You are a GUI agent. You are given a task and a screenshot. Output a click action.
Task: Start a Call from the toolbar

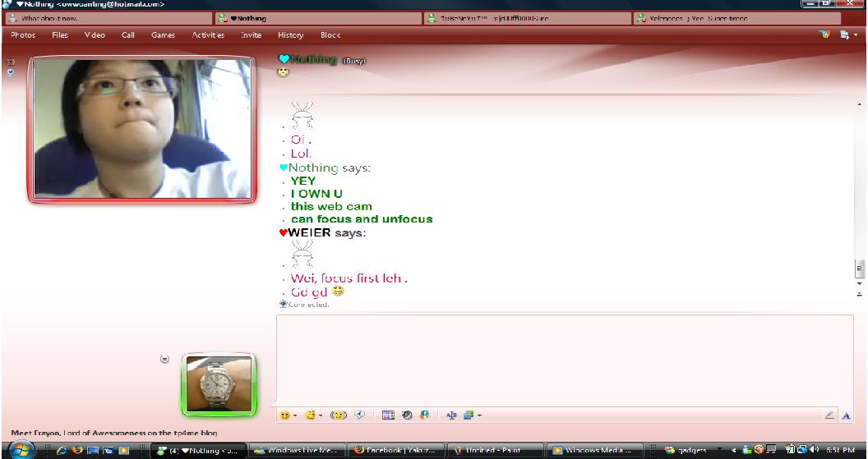click(128, 34)
